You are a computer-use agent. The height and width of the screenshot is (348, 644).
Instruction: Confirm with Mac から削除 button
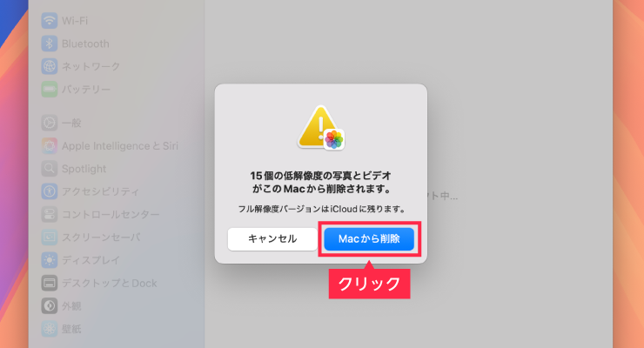point(369,239)
